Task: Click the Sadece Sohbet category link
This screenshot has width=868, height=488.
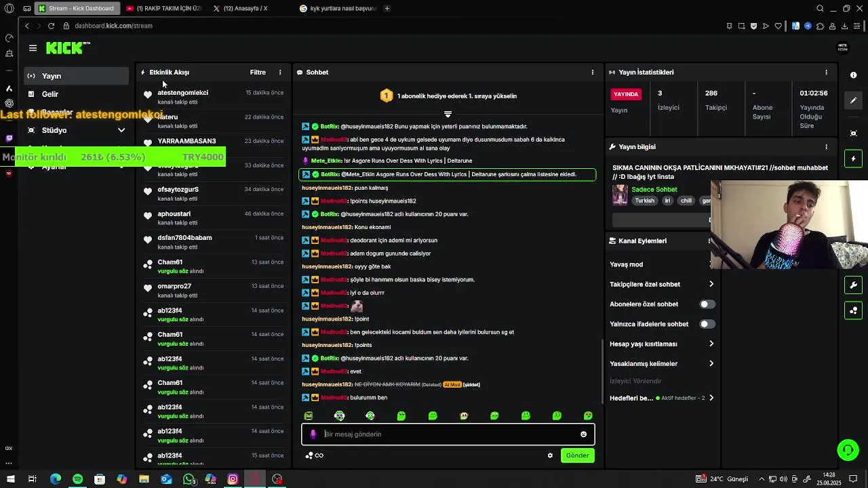Action: tap(654, 190)
